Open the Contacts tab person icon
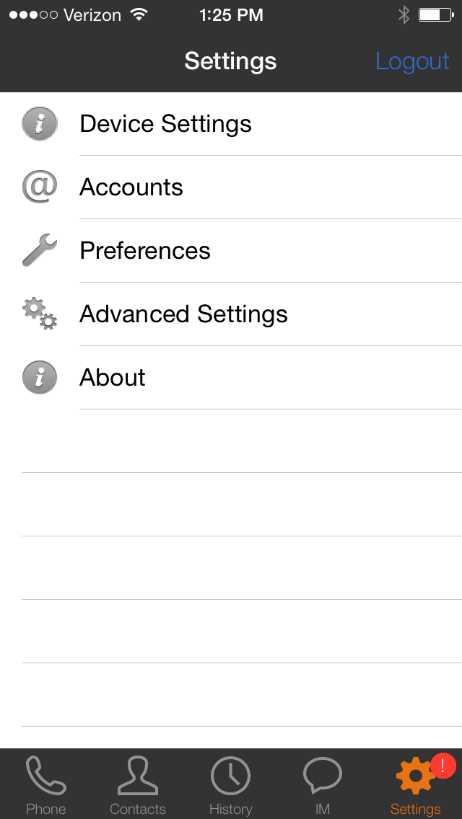Viewport: 462px width, 819px height. pyautogui.click(x=138, y=776)
